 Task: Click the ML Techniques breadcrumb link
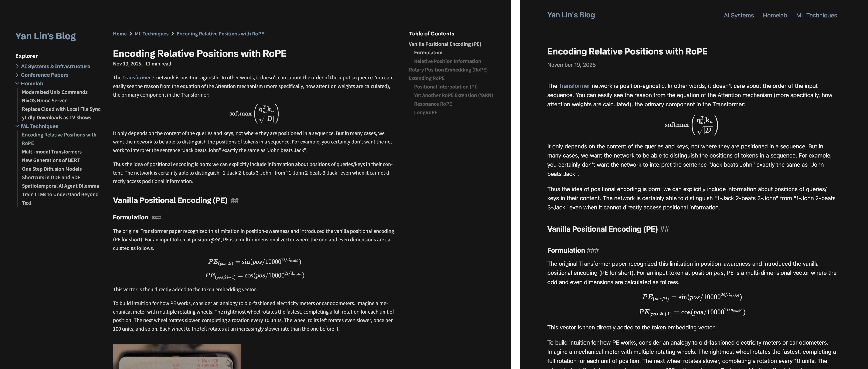(x=151, y=34)
